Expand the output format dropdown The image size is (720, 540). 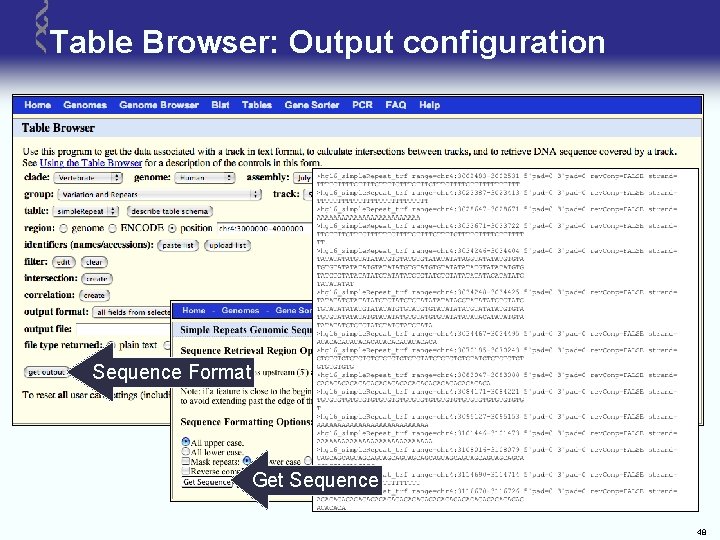(131, 312)
